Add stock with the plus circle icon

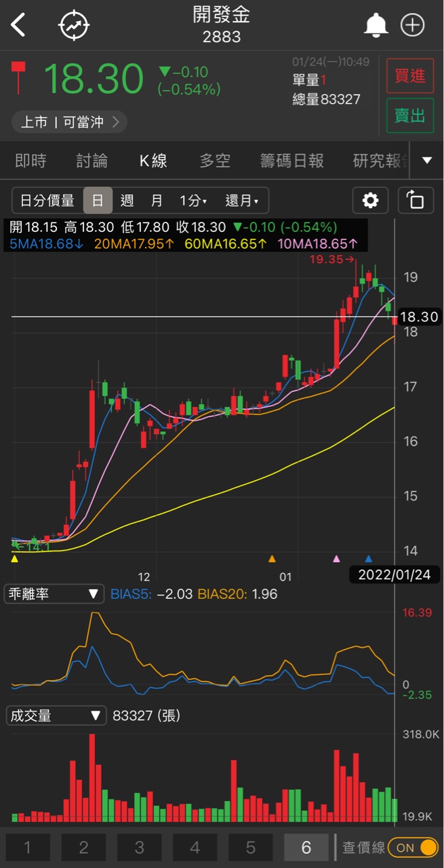tap(412, 26)
